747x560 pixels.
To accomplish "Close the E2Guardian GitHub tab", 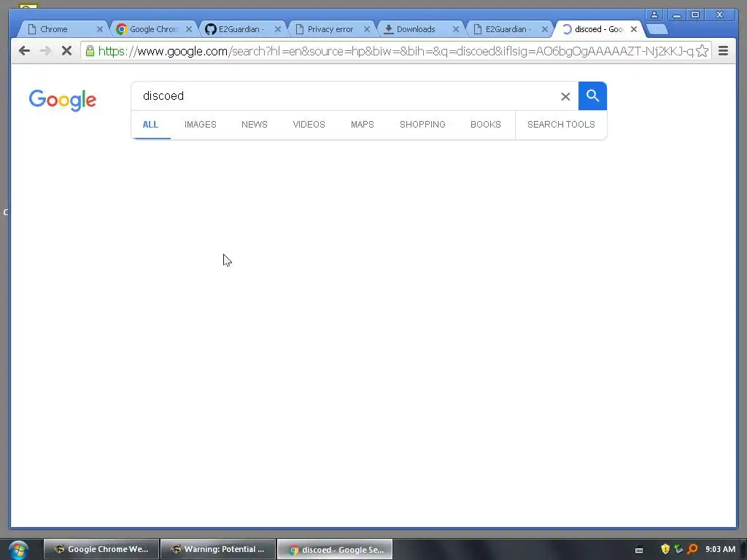I will (278, 29).
